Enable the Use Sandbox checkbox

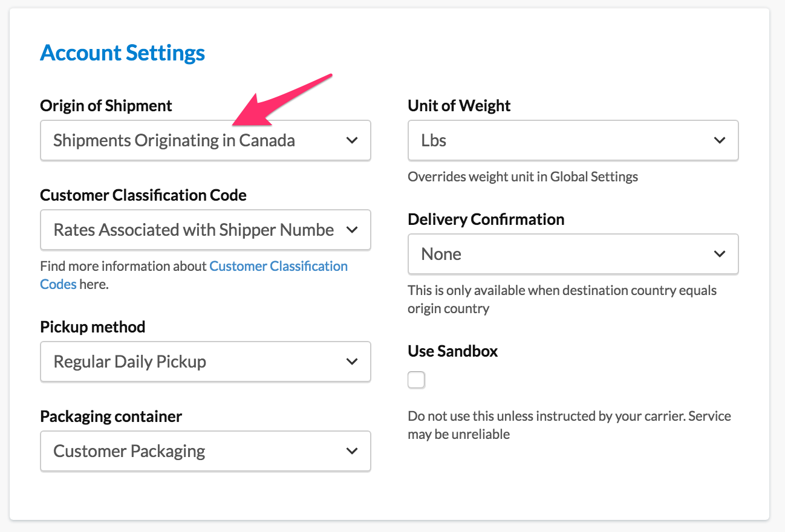[x=416, y=380]
